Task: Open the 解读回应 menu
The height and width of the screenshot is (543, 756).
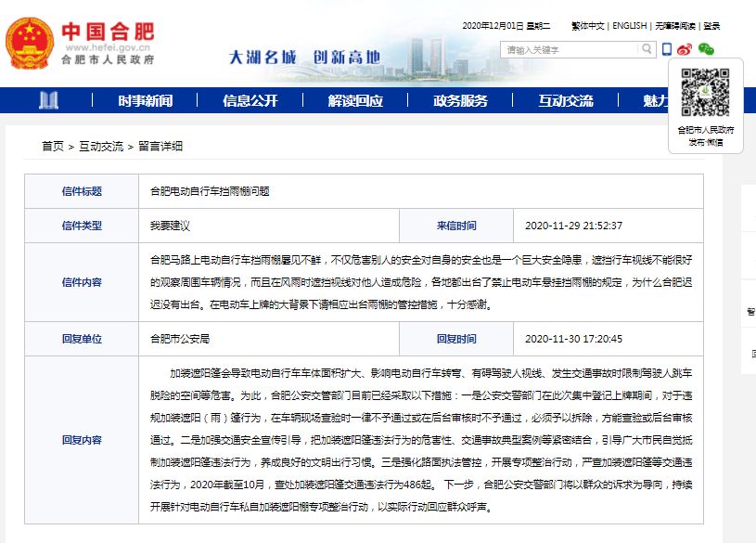Action: click(x=355, y=100)
